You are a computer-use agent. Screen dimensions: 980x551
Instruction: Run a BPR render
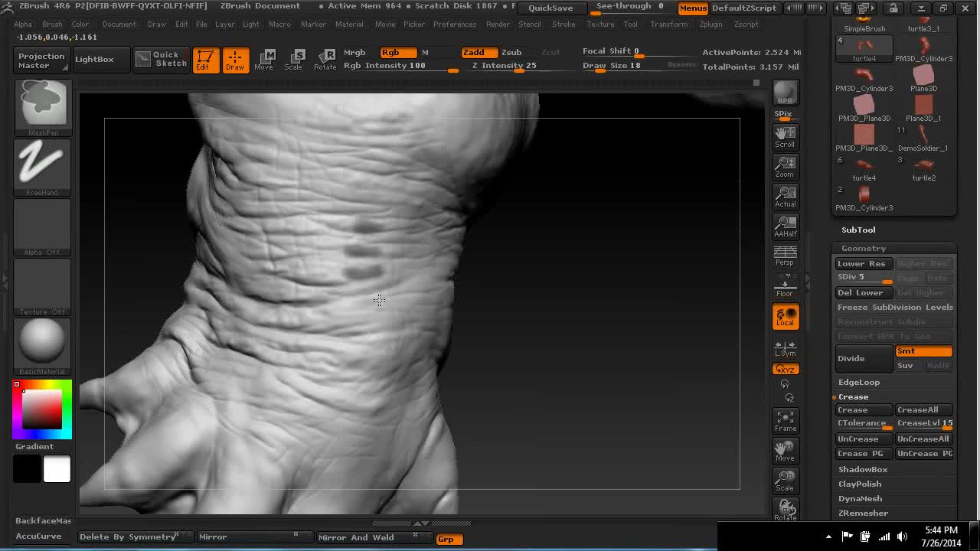click(785, 93)
